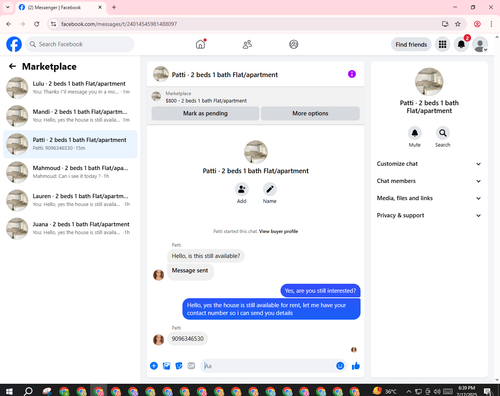Open Windows taskbar search
This screenshot has width=500, height=396.
[28, 391]
